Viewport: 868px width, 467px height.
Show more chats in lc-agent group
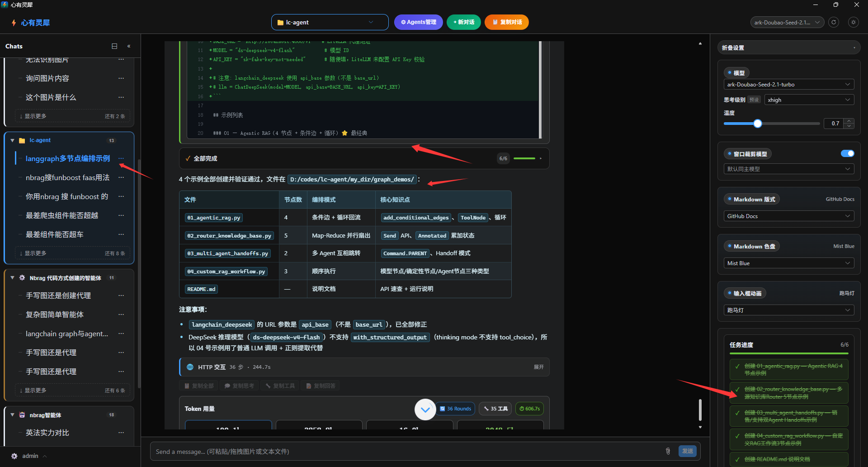coord(72,253)
